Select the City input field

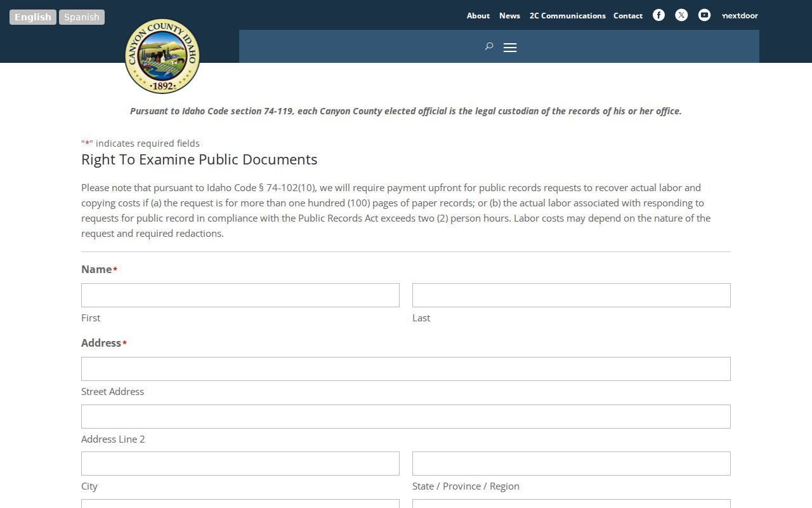pyautogui.click(x=240, y=464)
